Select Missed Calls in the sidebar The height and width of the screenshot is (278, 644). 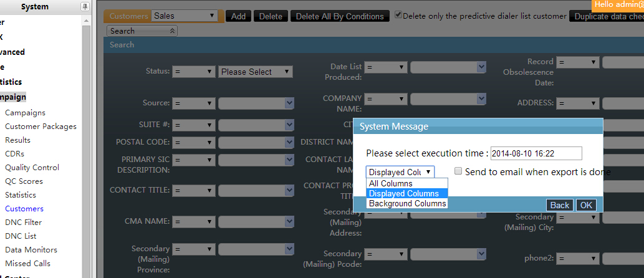tap(27, 264)
